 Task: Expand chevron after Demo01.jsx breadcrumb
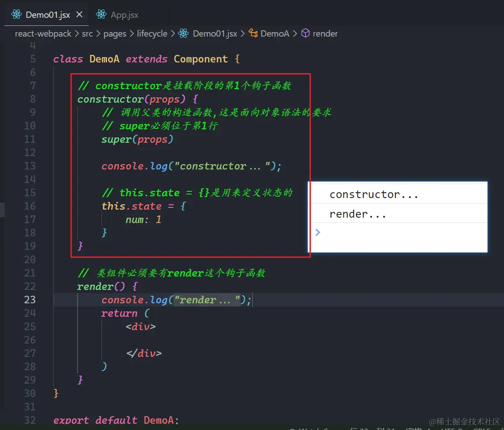click(x=243, y=33)
